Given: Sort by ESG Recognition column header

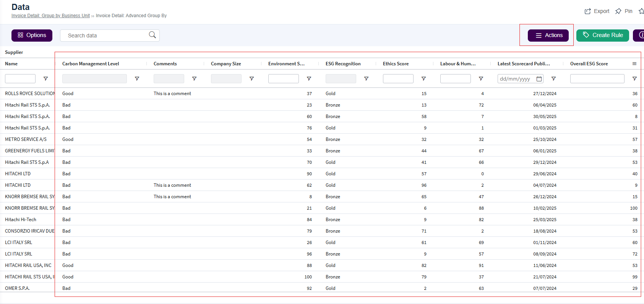Looking at the screenshot, I should coord(343,64).
